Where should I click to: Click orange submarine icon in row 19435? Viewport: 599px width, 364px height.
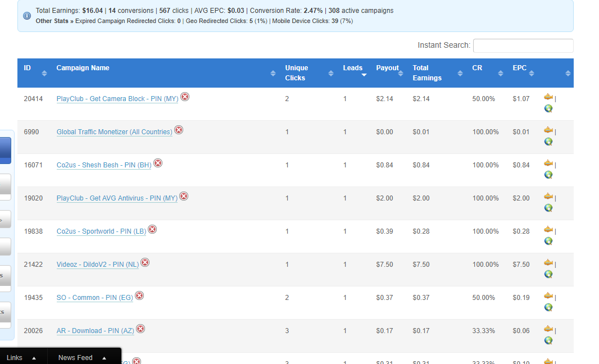[548, 296]
